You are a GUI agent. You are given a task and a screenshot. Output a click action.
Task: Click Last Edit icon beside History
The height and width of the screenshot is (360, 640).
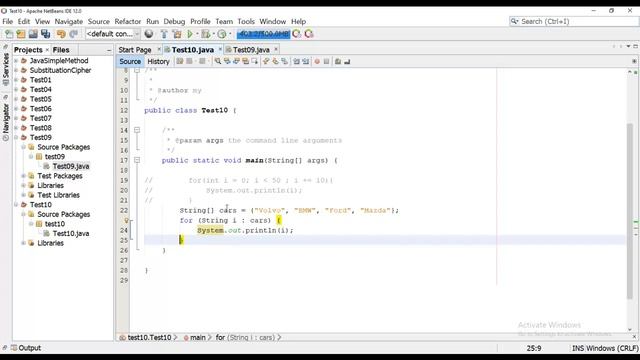point(180,61)
